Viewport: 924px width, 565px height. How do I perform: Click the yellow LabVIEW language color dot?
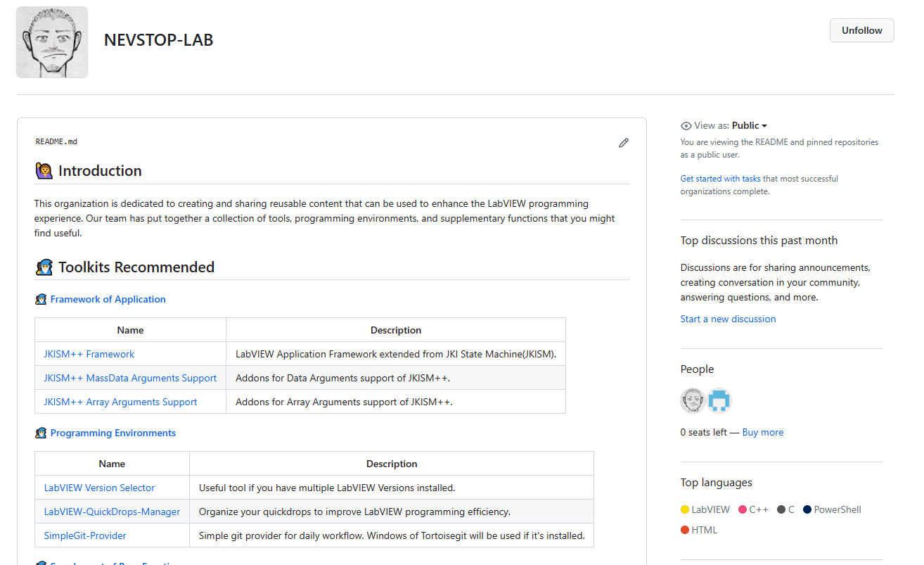[x=685, y=509]
